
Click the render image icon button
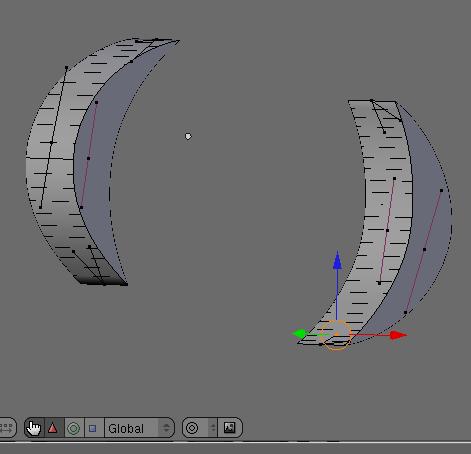click(x=230, y=428)
